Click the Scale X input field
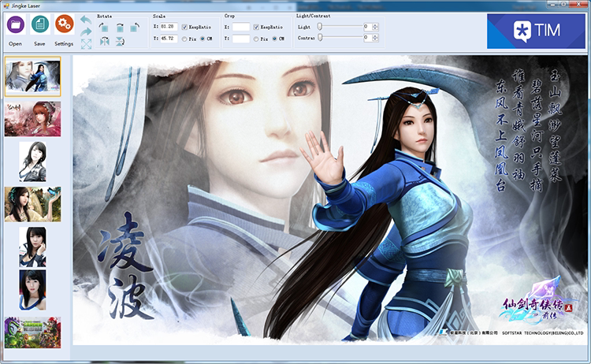Image resolution: width=591 pixels, height=364 pixels. tap(169, 27)
